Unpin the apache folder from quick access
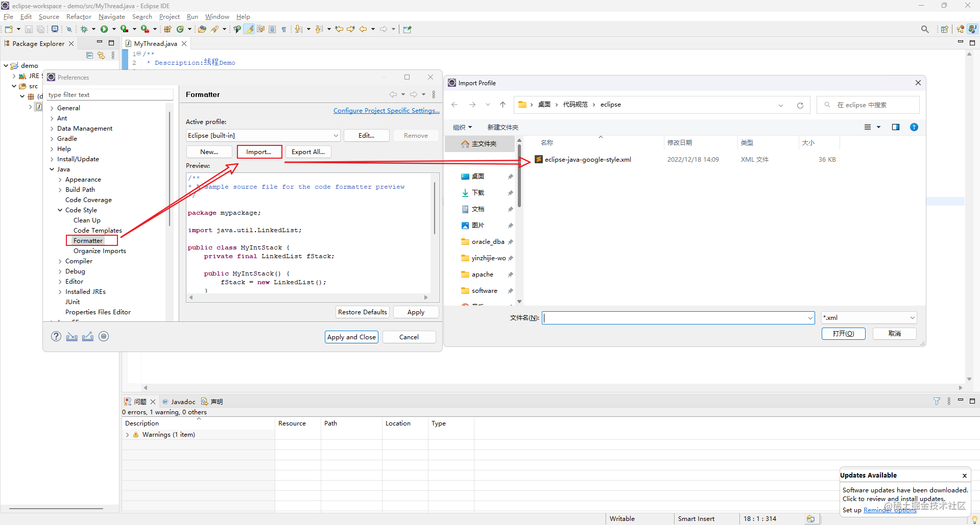 point(510,274)
